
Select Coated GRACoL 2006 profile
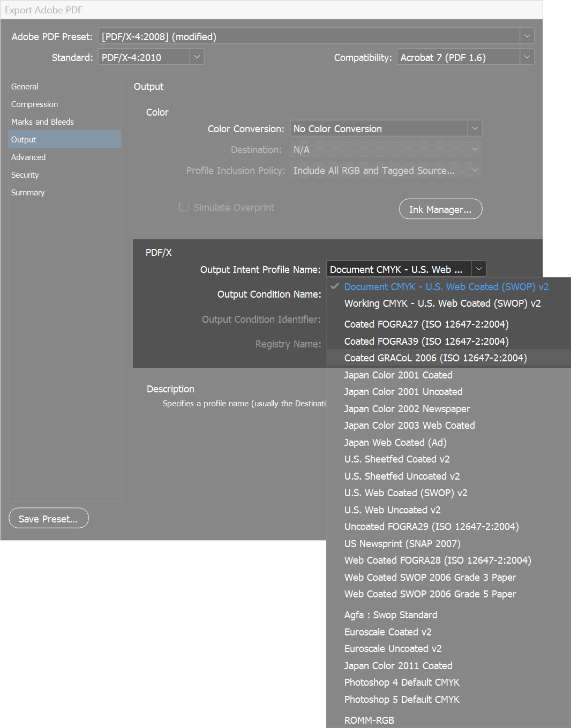pos(435,358)
